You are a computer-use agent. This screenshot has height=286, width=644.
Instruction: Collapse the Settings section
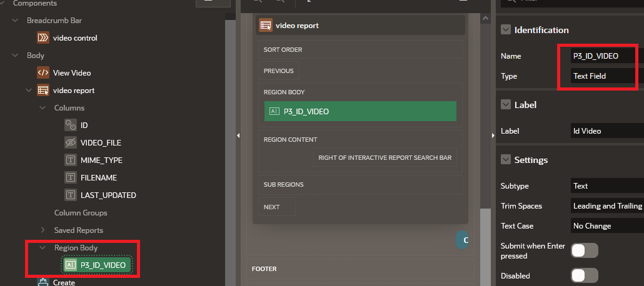tap(506, 160)
